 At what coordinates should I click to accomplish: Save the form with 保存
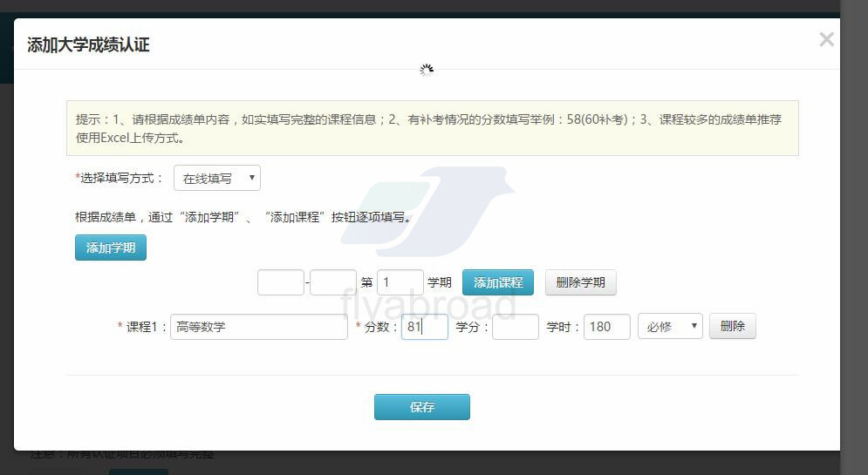point(421,407)
